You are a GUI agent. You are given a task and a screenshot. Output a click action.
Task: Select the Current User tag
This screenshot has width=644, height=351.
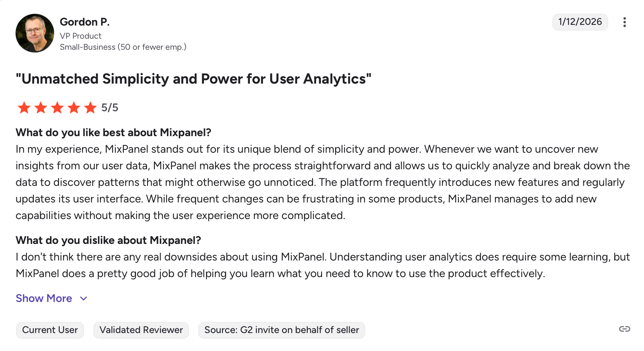50,330
